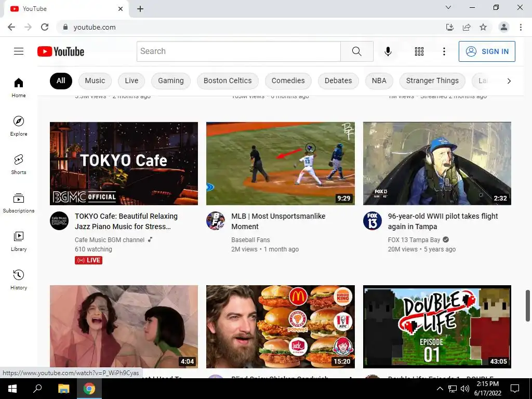Screen dimensions: 532x399
Task: Open FOX 13 Tampa Bay channel
Action: 414,240
